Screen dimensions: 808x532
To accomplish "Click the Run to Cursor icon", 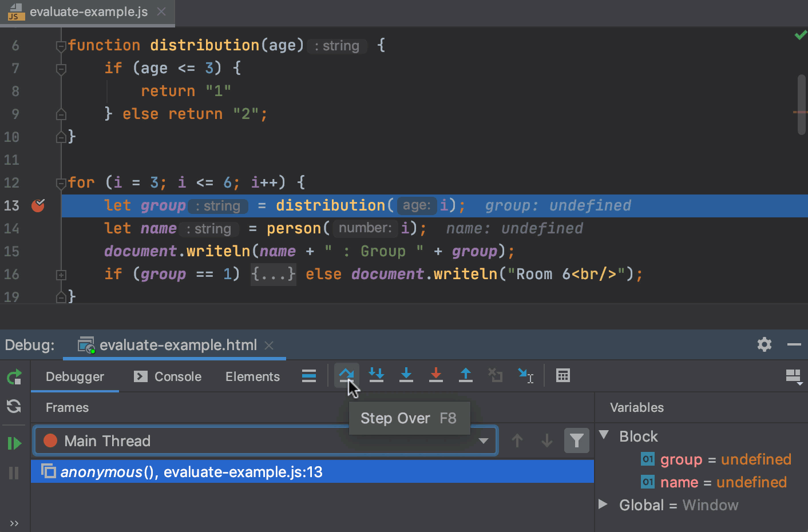I will tap(525, 375).
